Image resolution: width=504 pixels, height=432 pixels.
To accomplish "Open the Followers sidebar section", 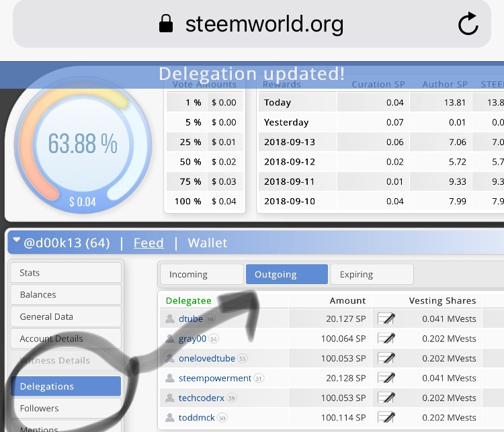I will 66,408.
